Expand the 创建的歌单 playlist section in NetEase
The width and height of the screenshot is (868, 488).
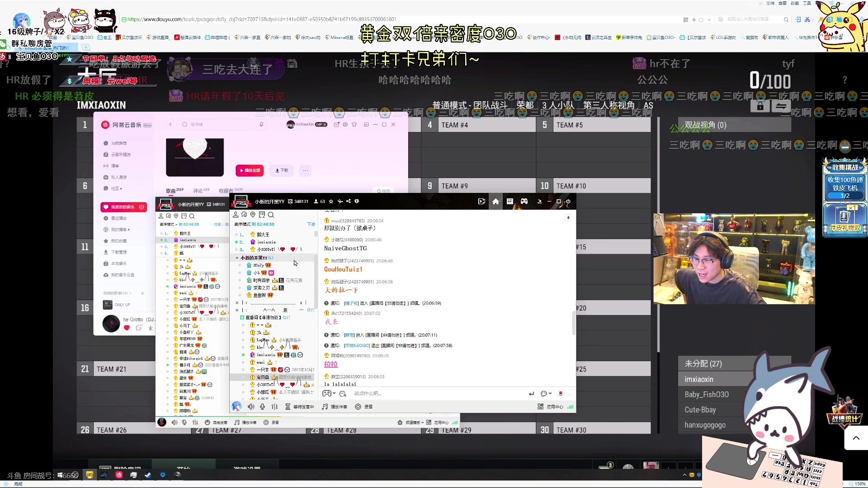point(130,293)
